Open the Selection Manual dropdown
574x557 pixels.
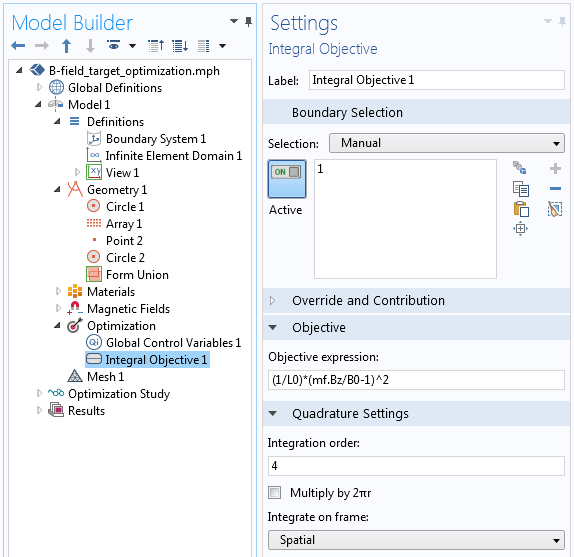[447, 143]
